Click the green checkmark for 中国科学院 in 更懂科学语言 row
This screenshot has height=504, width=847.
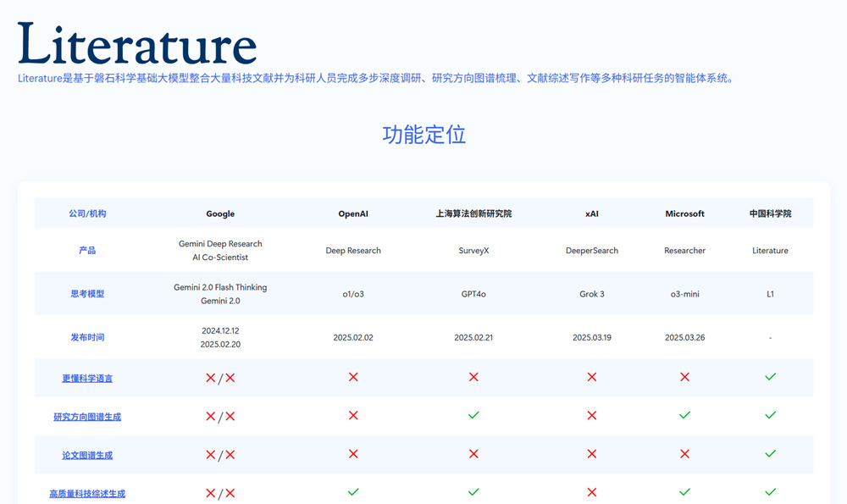click(770, 377)
